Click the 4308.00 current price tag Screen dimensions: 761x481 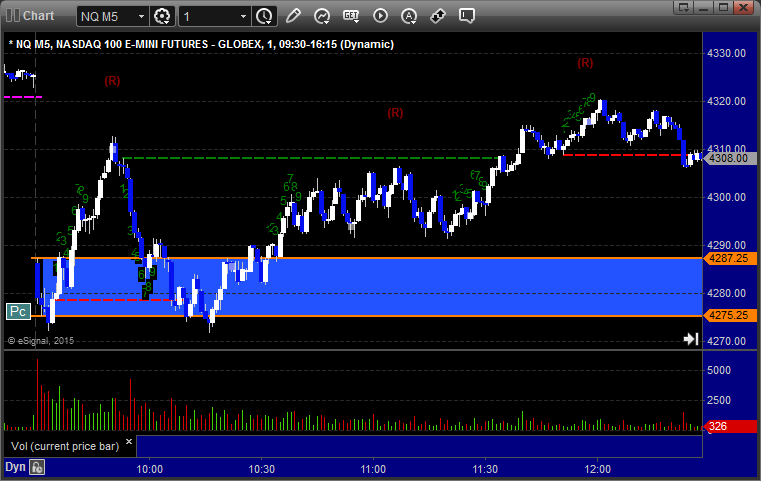tap(731, 158)
